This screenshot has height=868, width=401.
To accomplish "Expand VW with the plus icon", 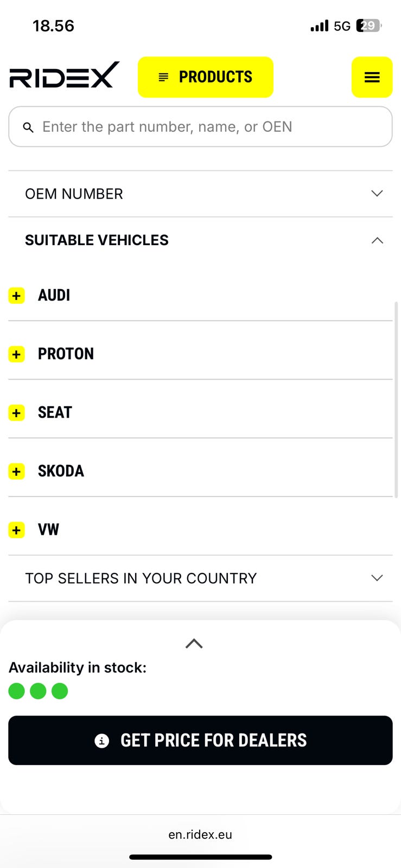I will (17, 530).
